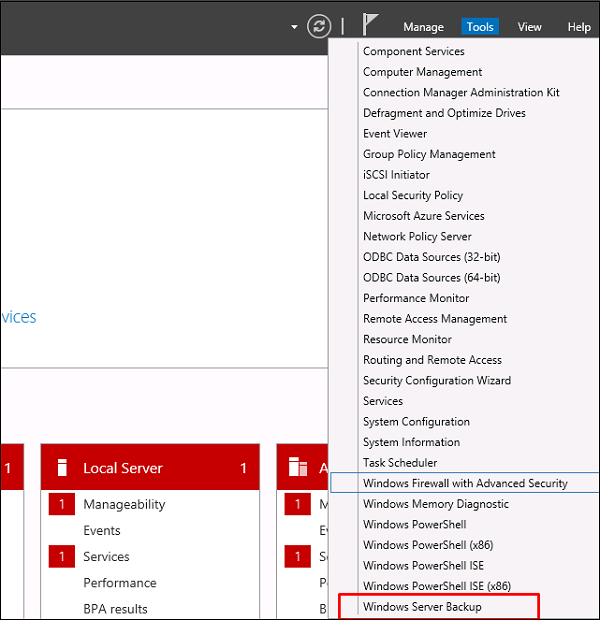Select Microsoft Azure Services
Screen dimensions: 600x620
424,216
